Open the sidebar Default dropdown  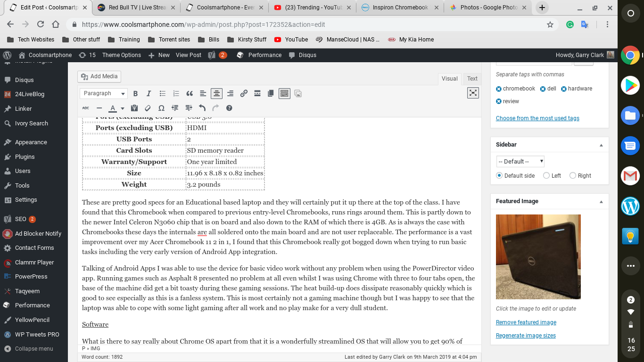[x=520, y=161]
